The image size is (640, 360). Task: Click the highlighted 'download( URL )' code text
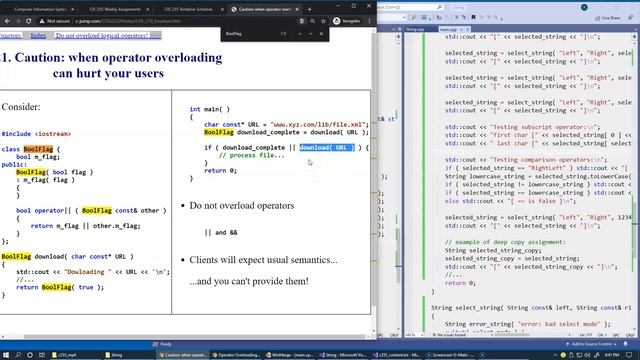(327, 147)
